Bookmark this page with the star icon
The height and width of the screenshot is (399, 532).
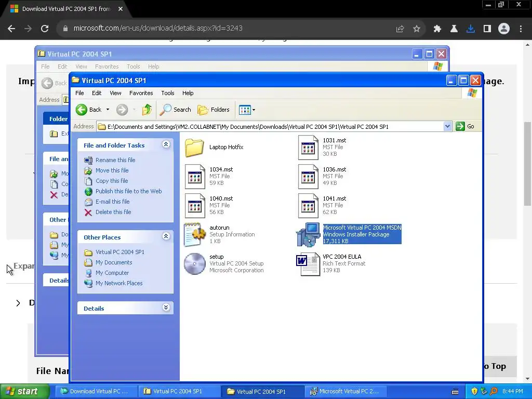tap(417, 29)
